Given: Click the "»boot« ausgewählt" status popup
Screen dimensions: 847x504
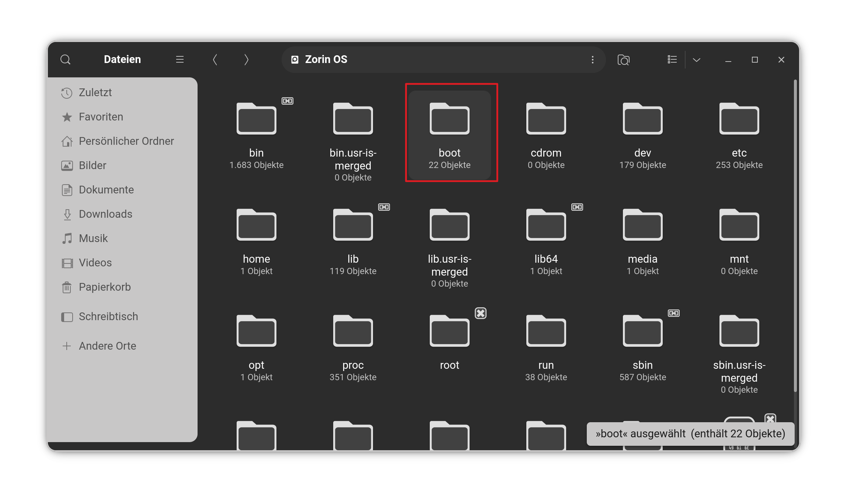Looking at the screenshot, I should click(x=690, y=434).
